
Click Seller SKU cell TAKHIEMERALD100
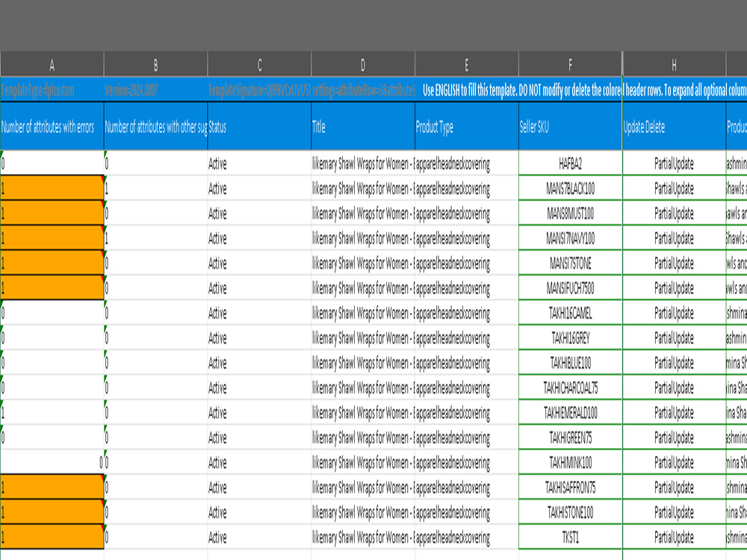click(570, 412)
